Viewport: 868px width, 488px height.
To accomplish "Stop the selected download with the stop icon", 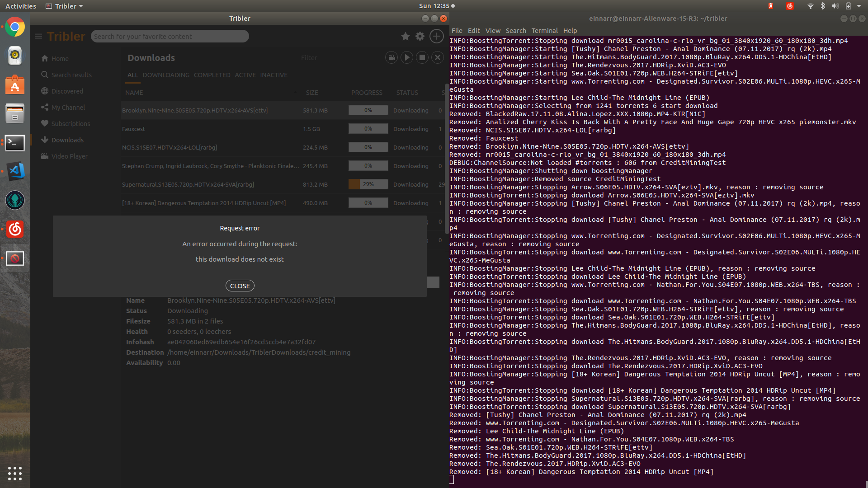I will 422,57.
